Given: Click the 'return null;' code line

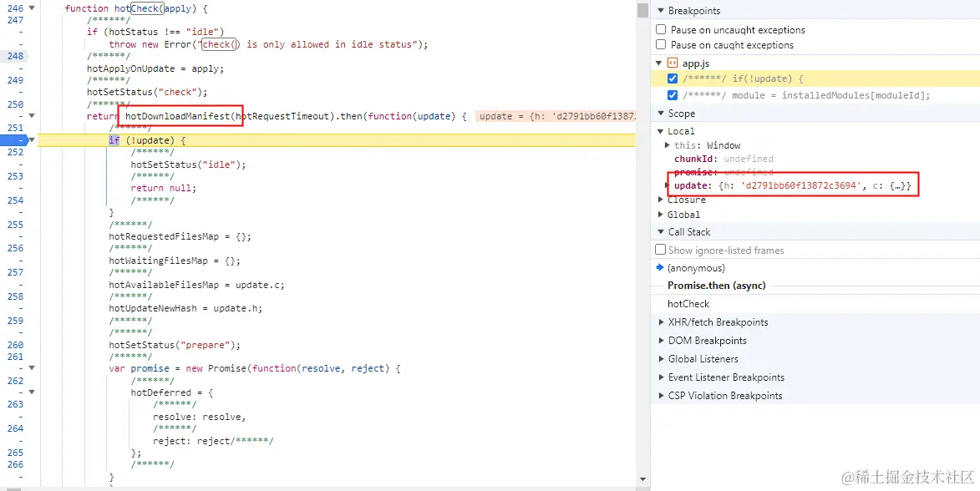Looking at the screenshot, I should click(x=163, y=188).
